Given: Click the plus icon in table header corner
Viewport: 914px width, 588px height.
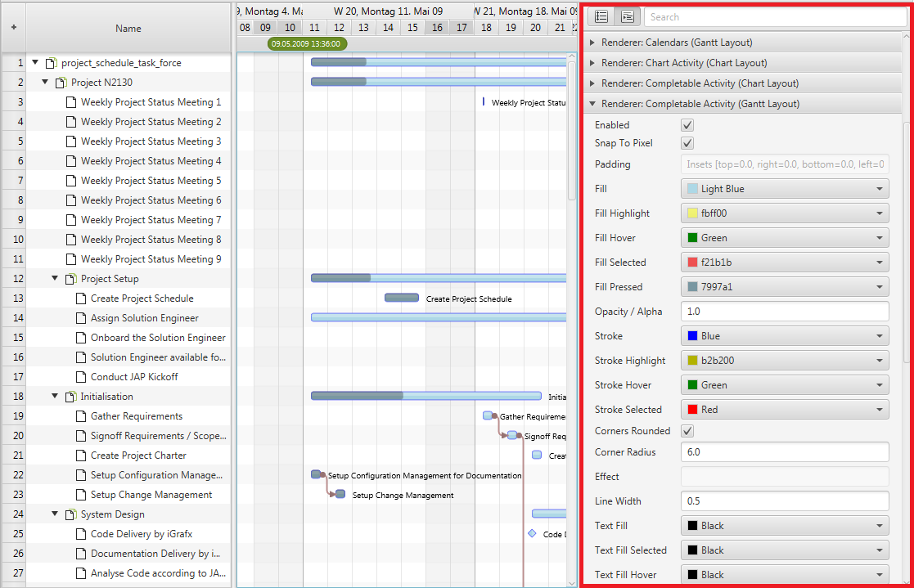Looking at the screenshot, I should pyautogui.click(x=14, y=27).
